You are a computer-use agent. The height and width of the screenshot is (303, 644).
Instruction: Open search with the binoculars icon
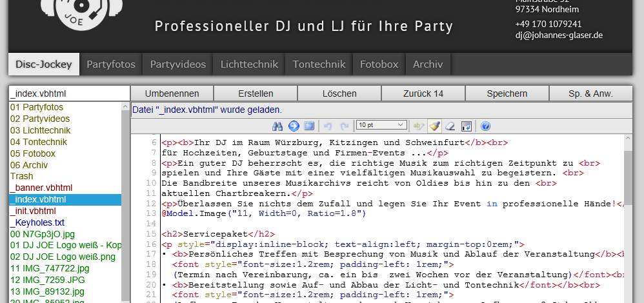(x=277, y=126)
